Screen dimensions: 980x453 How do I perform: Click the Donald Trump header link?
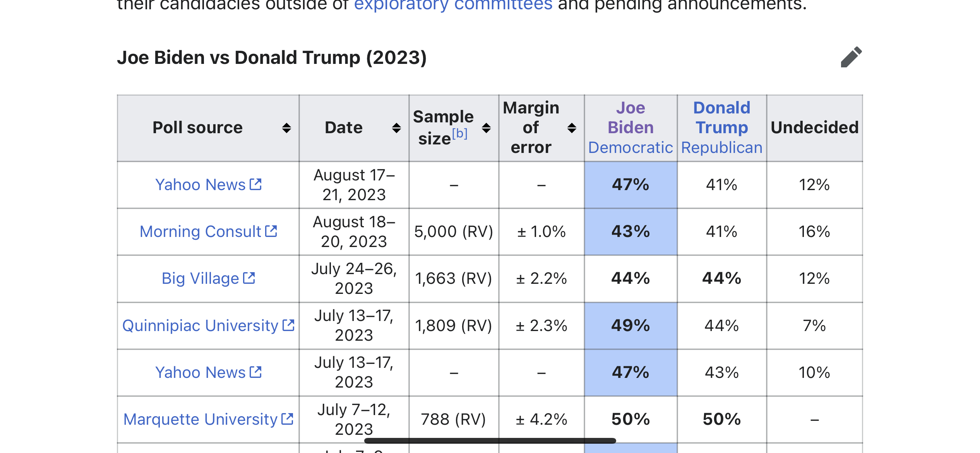pos(721,118)
